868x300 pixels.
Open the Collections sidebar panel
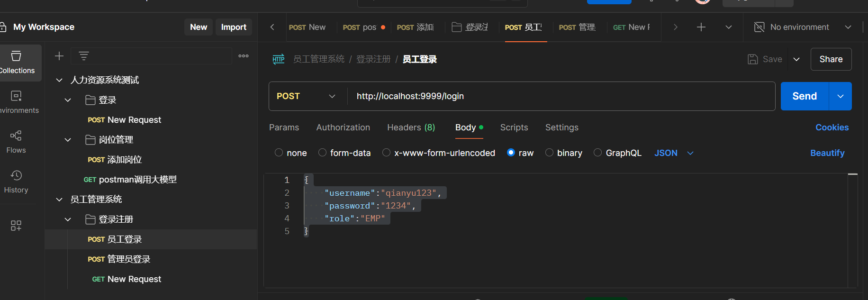tap(17, 63)
